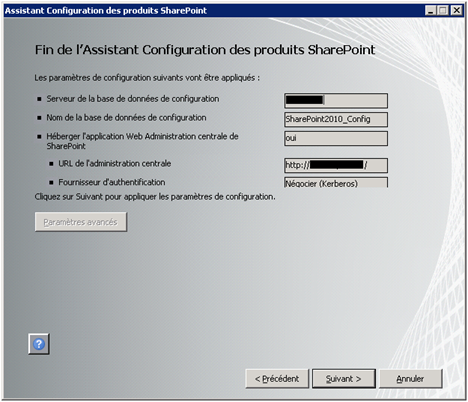468x402 pixels.
Task: Select the Central Administration URL field
Action: tap(336, 165)
